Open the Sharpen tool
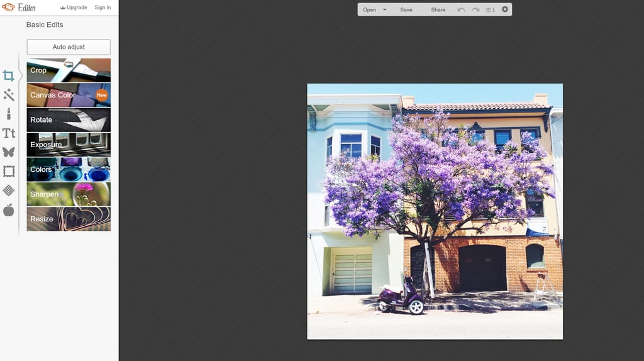 point(69,194)
